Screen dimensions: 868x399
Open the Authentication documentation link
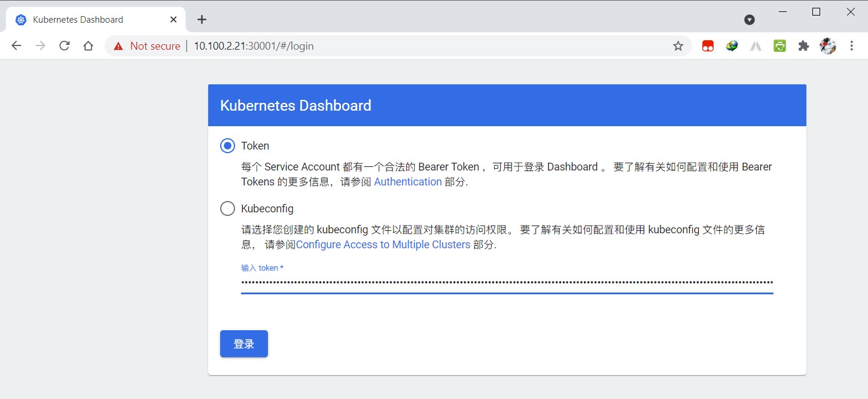click(x=408, y=182)
